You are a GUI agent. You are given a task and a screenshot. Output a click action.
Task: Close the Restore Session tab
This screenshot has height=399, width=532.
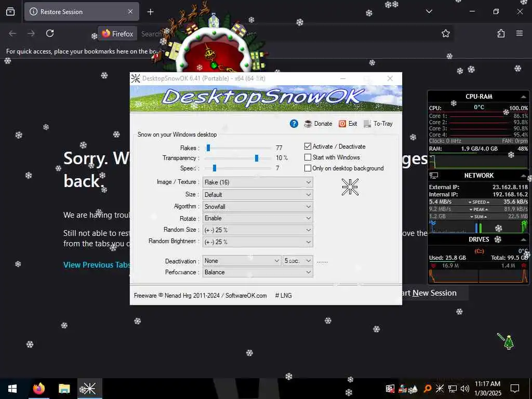click(x=130, y=11)
